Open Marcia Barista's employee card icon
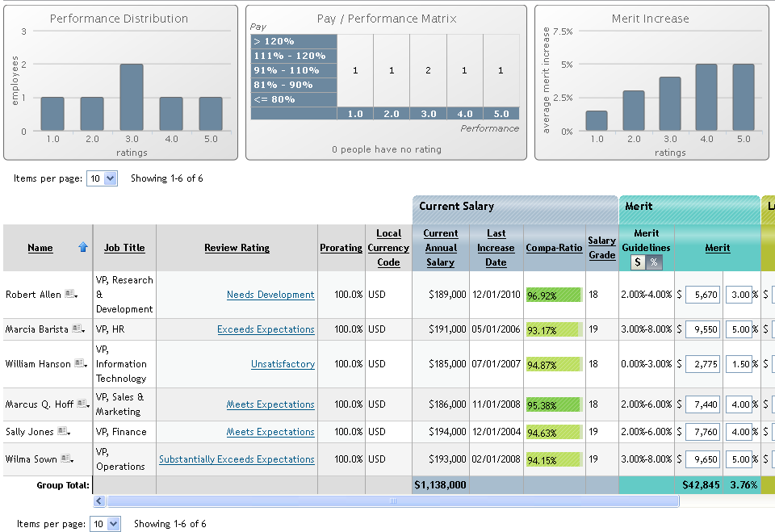Image resolution: width=775 pixels, height=532 pixels. tap(77, 329)
